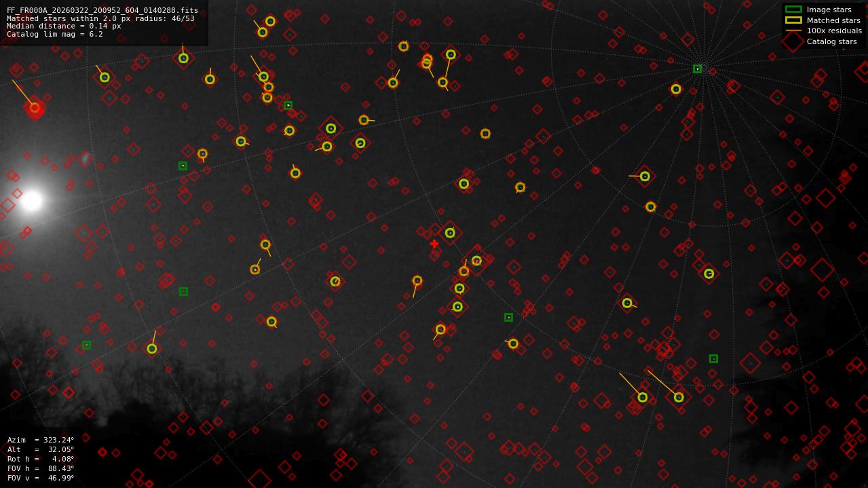Click the 'Alt = 32.05°' readout
868x488 pixels.
[x=41, y=449]
